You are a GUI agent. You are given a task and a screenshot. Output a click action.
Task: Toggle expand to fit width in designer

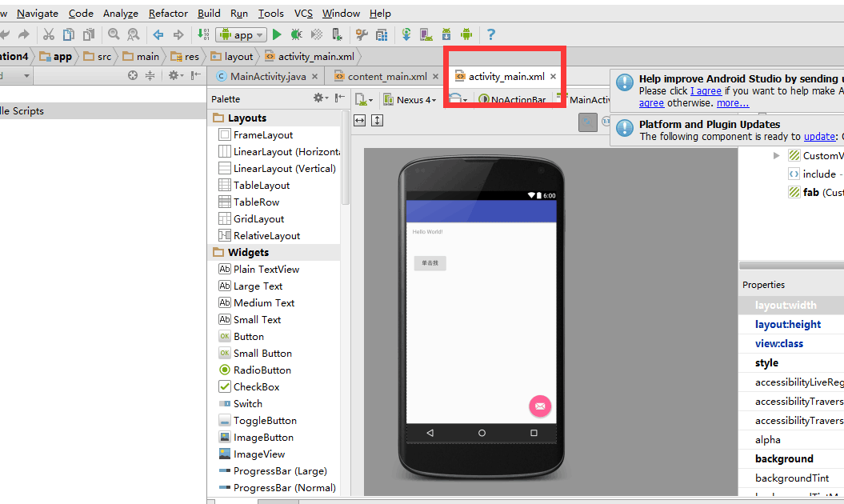359,121
